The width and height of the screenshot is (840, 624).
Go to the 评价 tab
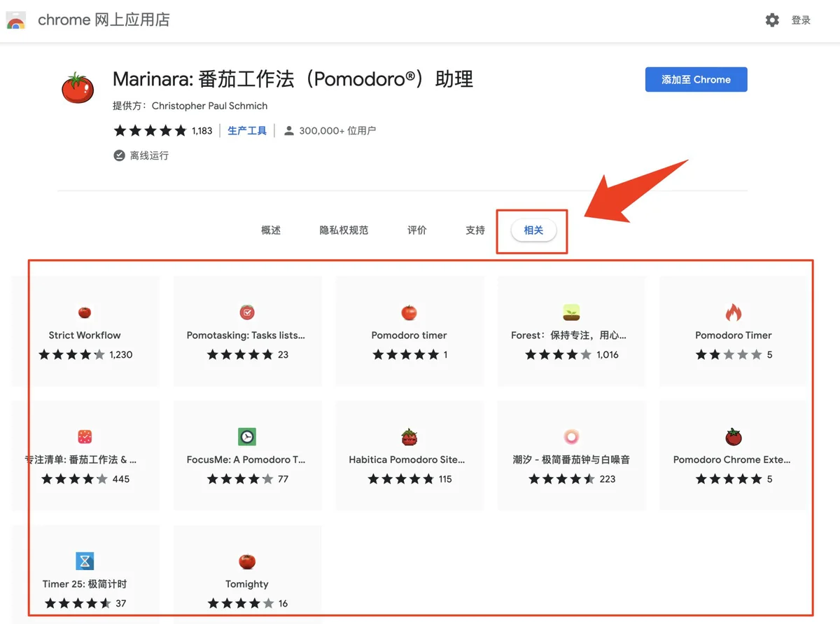coord(417,230)
